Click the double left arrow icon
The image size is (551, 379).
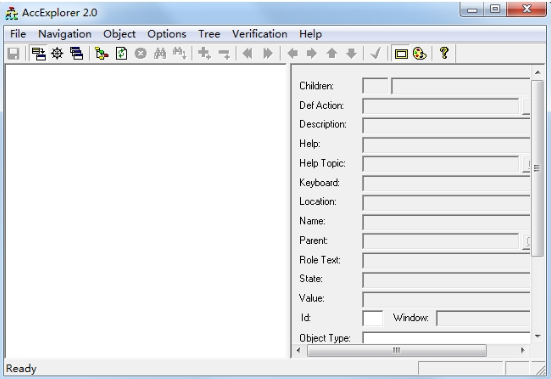click(248, 54)
